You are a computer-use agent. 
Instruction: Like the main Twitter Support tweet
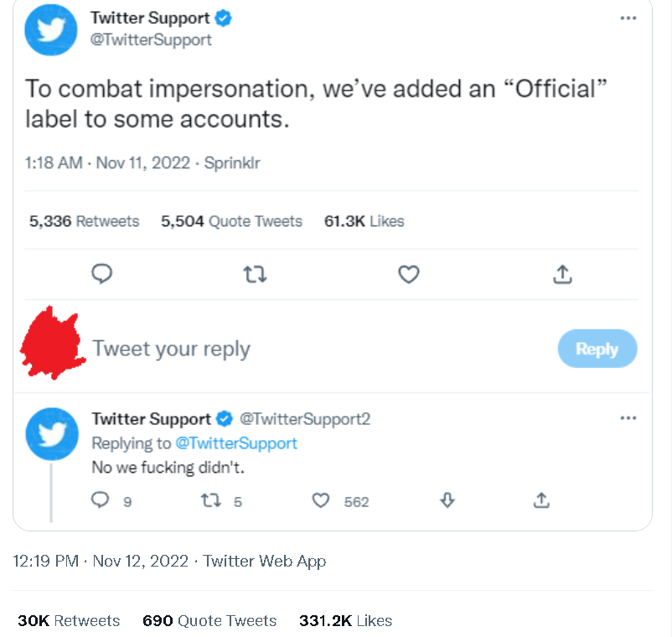tap(408, 274)
